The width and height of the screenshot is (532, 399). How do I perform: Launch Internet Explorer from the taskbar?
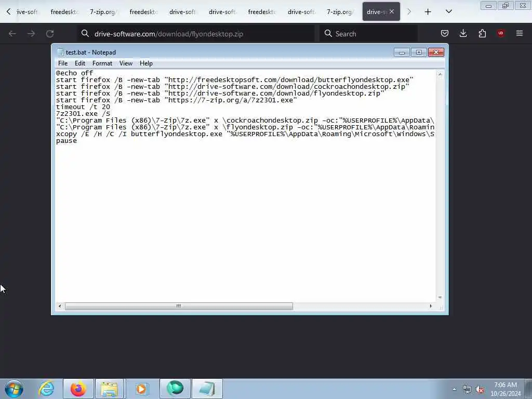[46, 389]
